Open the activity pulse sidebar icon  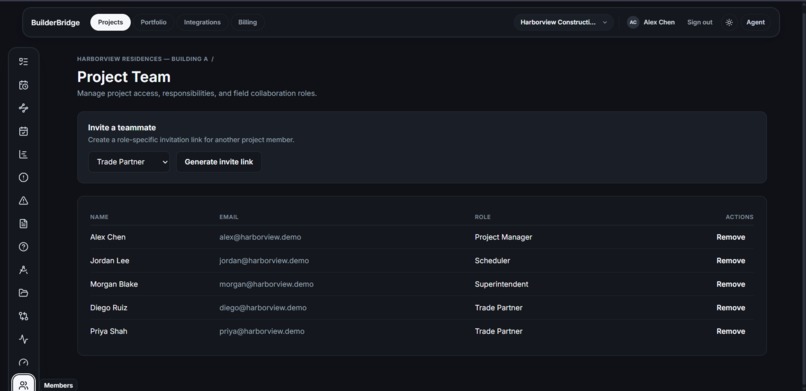click(23, 339)
